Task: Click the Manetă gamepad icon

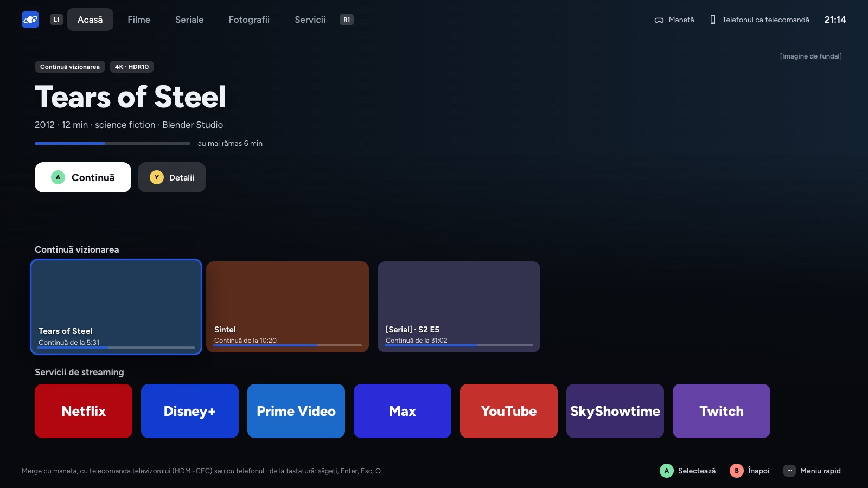Action: pyautogui.click(x=659, y=20)
